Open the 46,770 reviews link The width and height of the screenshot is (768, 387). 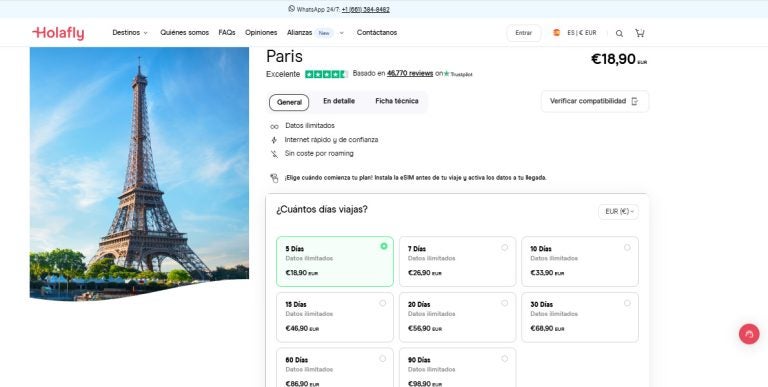tap(410, 73)
